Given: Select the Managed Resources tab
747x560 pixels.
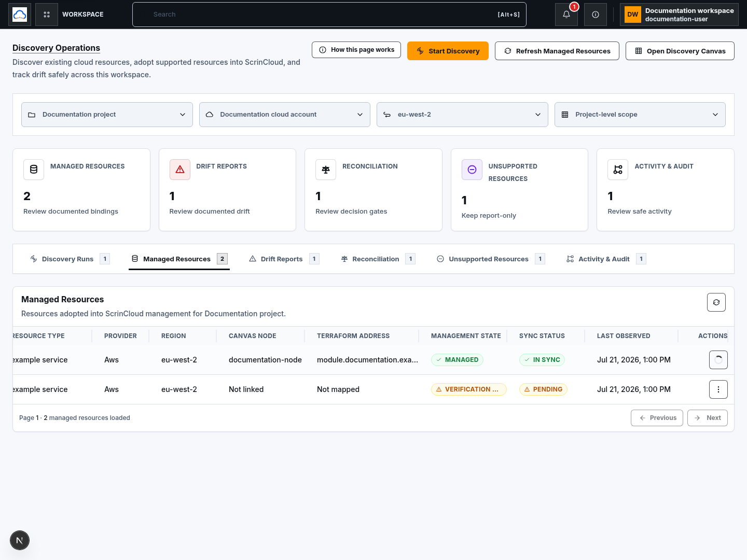Looking at the screenshot, I should (179, 259).
